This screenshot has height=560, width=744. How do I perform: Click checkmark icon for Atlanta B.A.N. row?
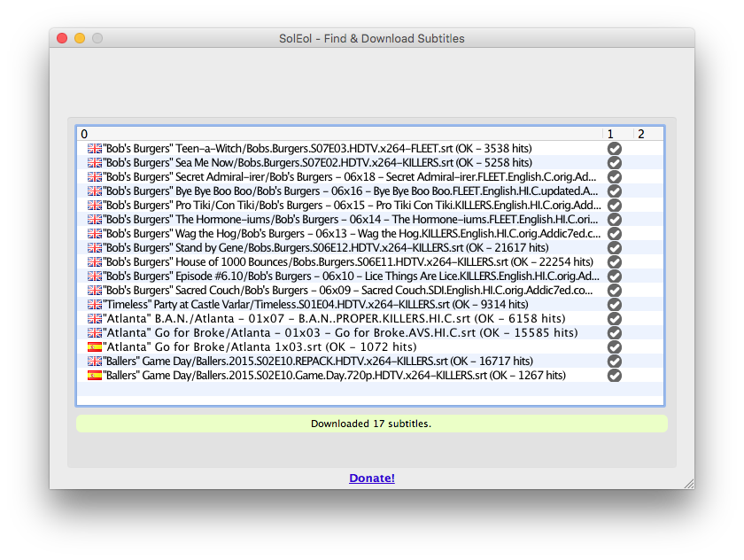[615, 318]
